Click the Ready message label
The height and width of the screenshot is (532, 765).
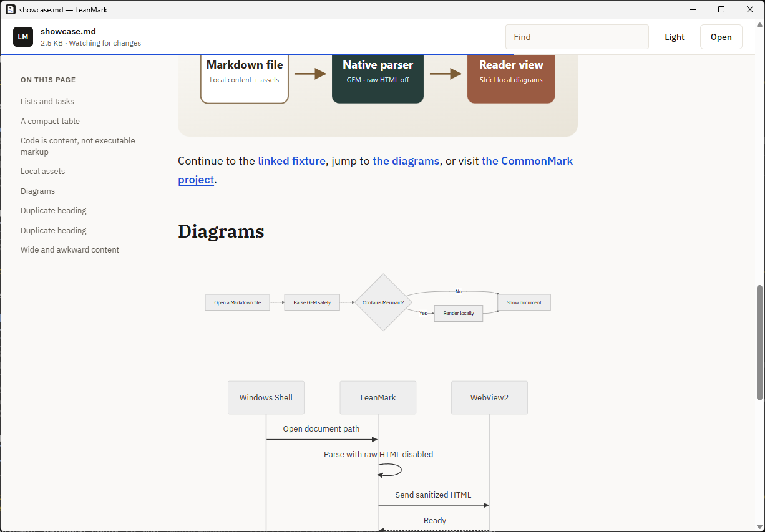[x=435, y=520]
